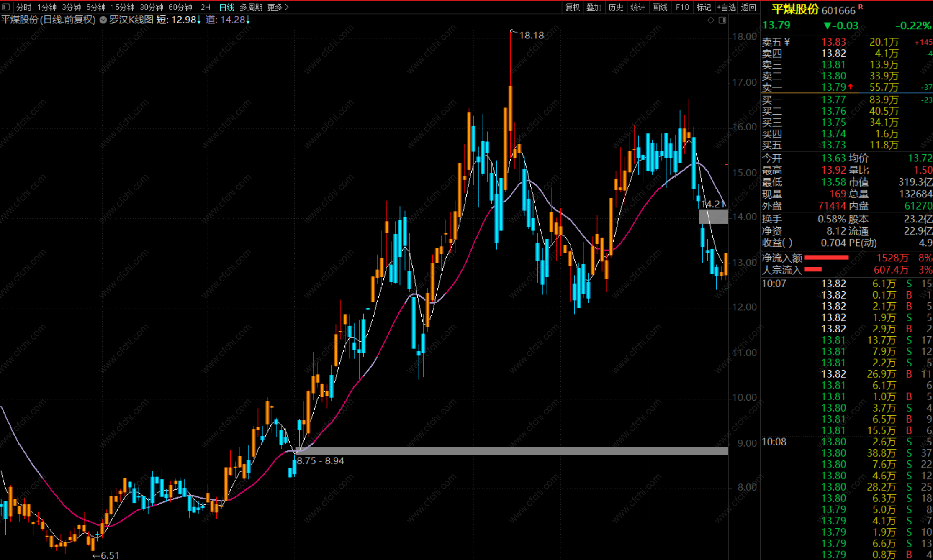The height and width of the screenshot is (560, 933).
Task: Switch to the 日线 period tab
Action: (x=226, y=7)
